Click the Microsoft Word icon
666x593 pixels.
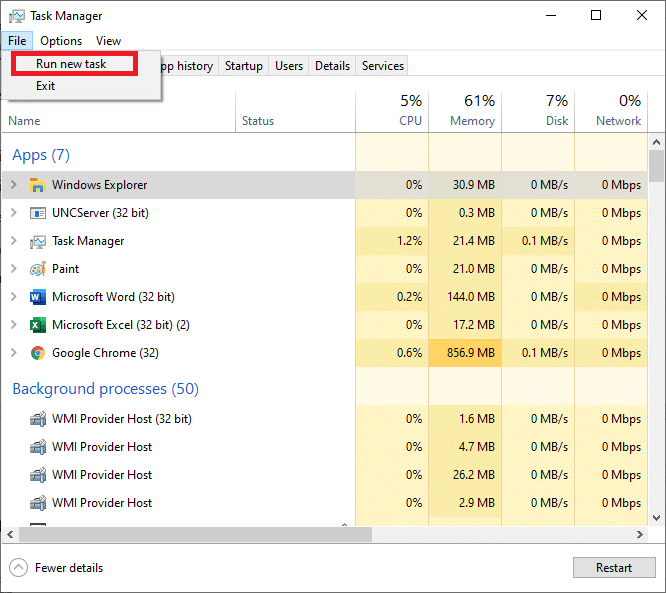pyautogui.click(x=38, y=297)
